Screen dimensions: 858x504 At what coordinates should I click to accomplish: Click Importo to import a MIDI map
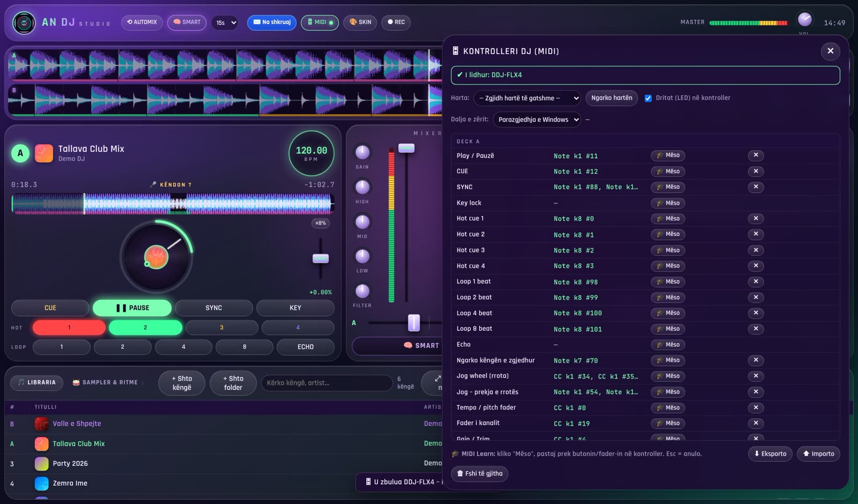point(818,454)
